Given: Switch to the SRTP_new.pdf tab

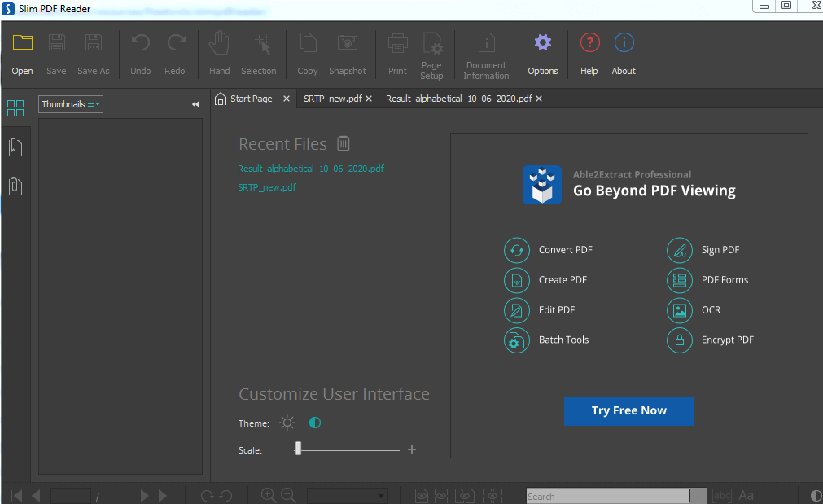Looking at the screenshot, I should 333,99.
